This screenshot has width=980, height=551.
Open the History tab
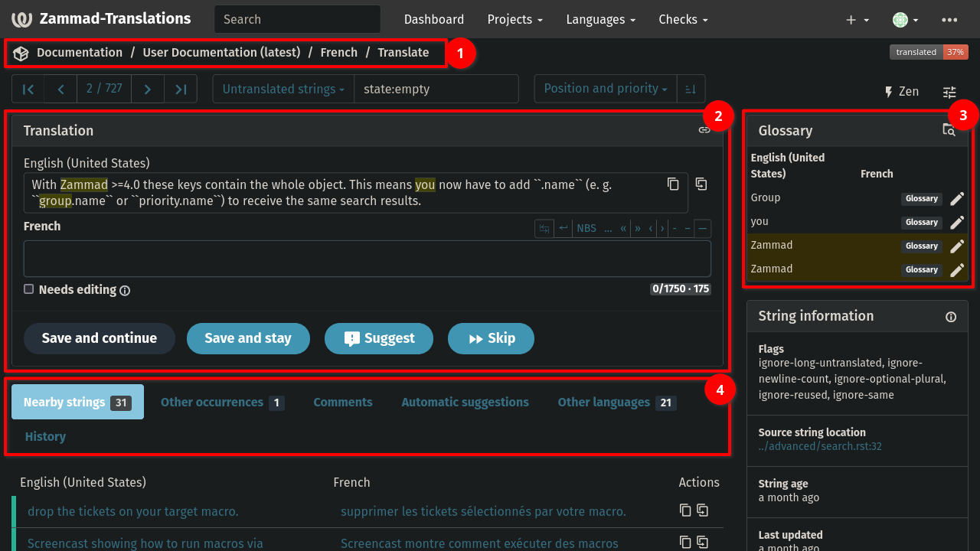(45, 436)
